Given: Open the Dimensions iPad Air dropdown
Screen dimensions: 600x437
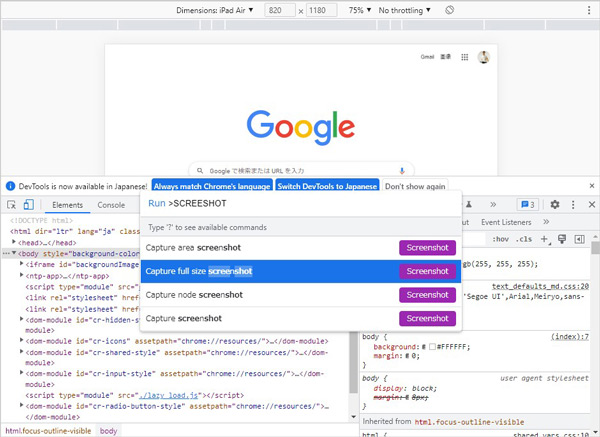Looking at the screenshot, I should pyautogui.click(x=215, y=10).
